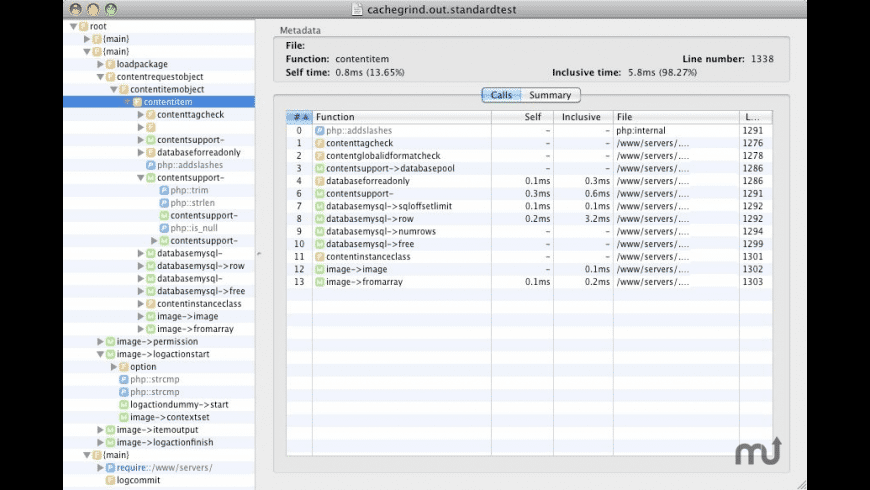Click the contentglobalidformatcheck row icon
Screen dimensions: 870x490
pyautogui.click(x=320, y=156)
